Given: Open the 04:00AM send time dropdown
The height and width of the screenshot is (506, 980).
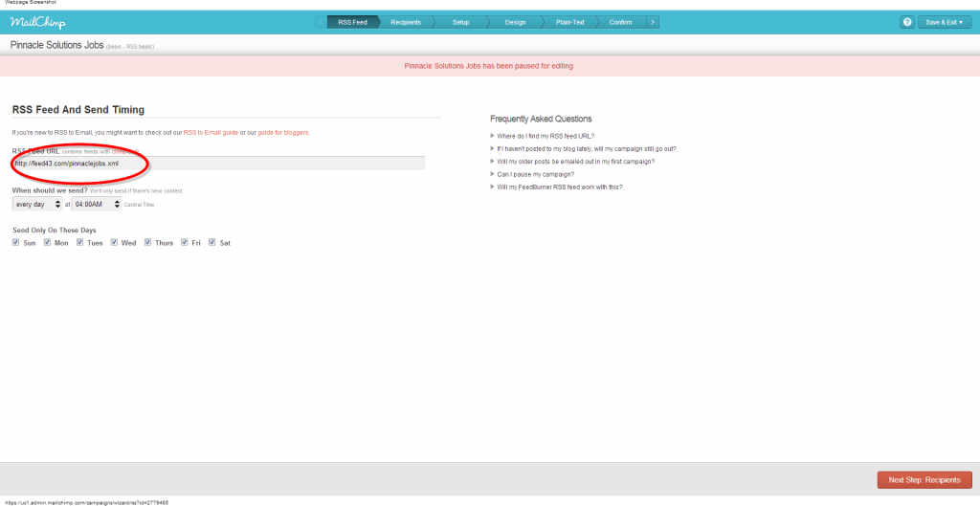Looking at the screenshot, I should pos(97,205).
